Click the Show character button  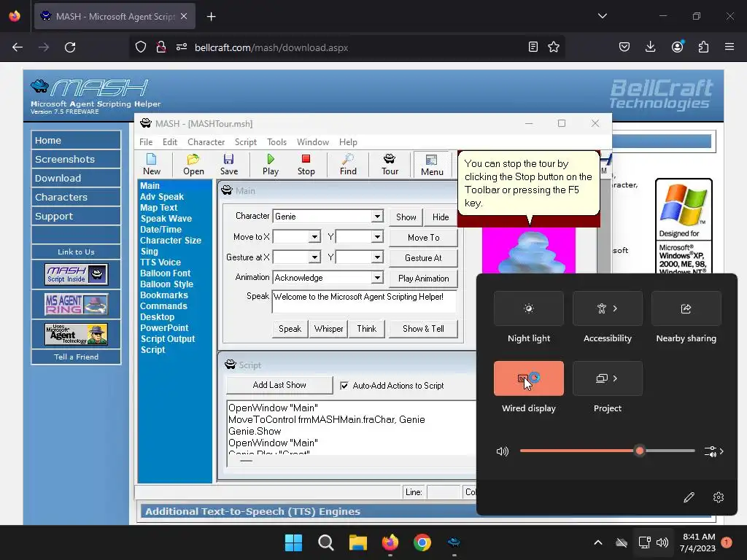[x=406, y=217]
